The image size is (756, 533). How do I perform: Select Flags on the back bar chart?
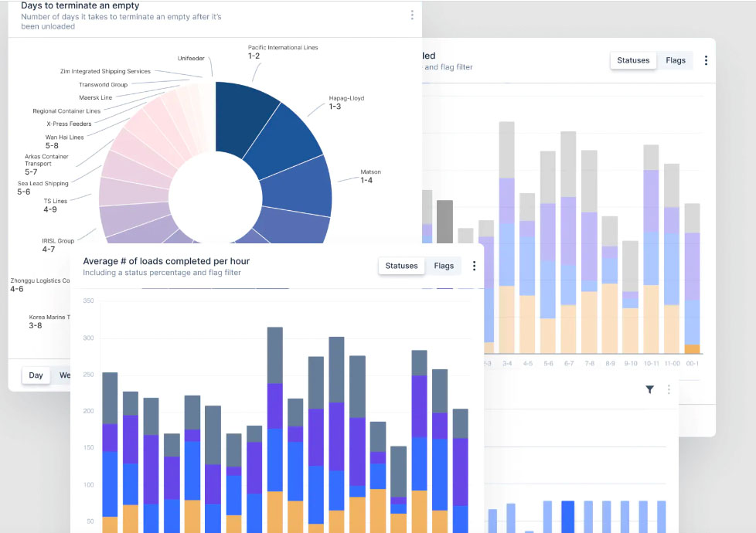[675, 60]
